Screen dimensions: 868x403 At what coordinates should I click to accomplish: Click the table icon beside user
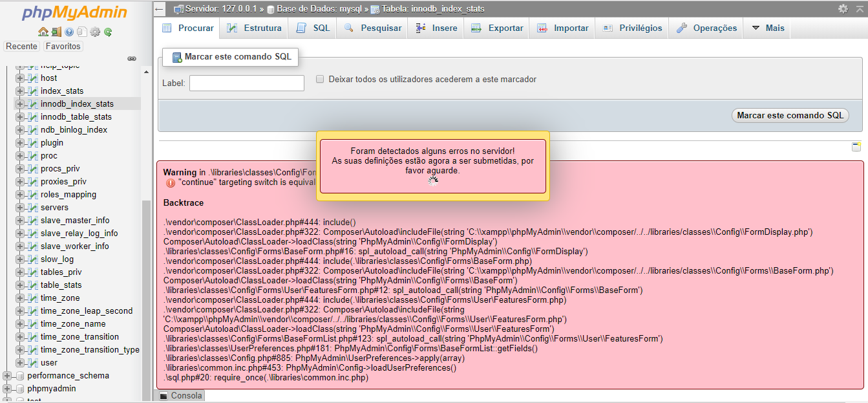(32, 362)
